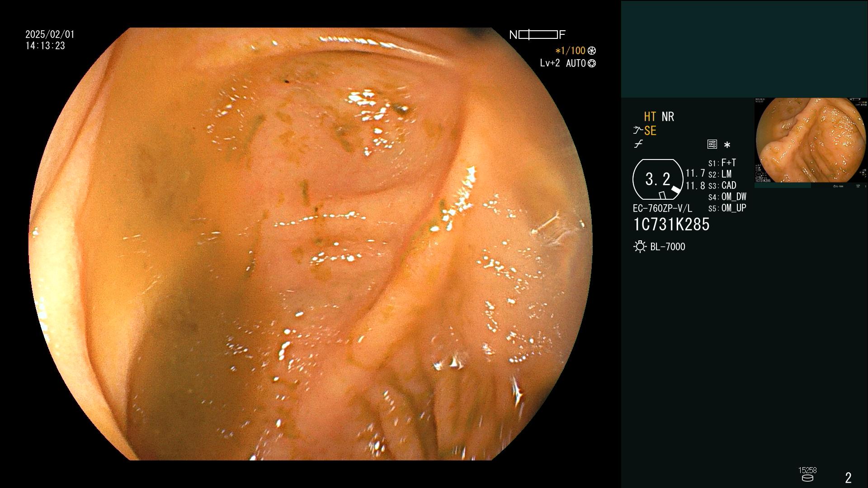
Task: Click the S5: OM_UP switch assignment
Action: pyautogui.click(x=727, y=208)
